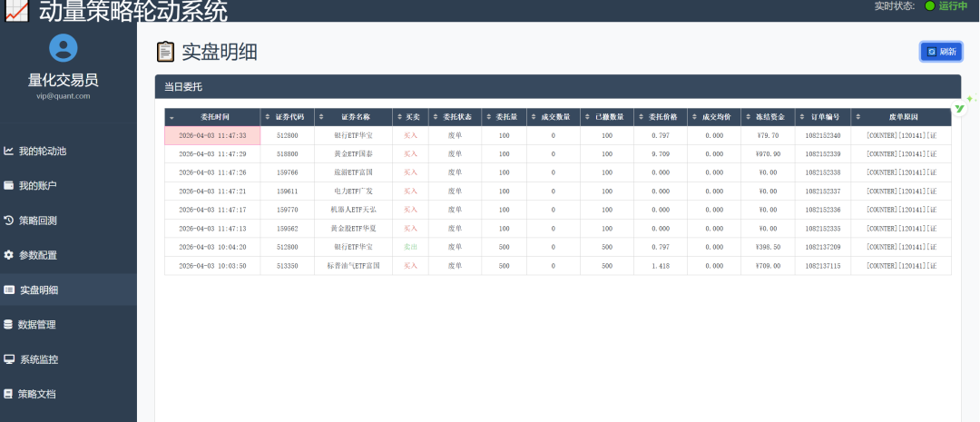Click order number 1082152336
The width and height of the screenshot is (980, 422).
(822, 210)
